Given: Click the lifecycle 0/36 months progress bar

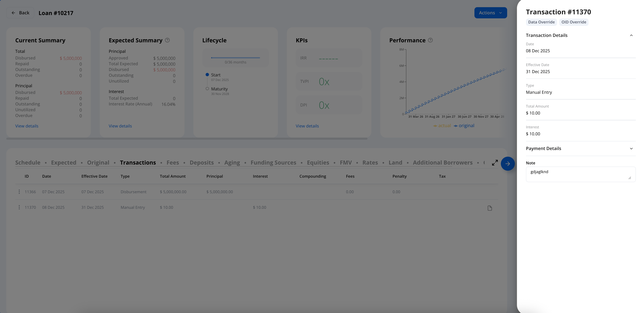Looking at the screenshot, I should [236, 58].
